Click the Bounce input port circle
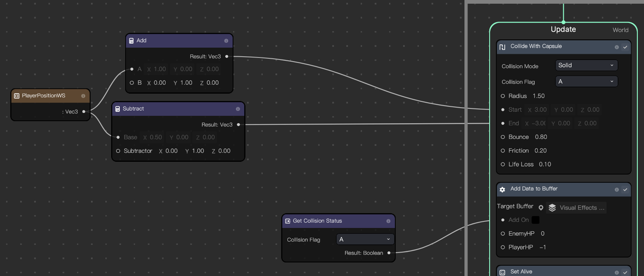 pos(503,137)
